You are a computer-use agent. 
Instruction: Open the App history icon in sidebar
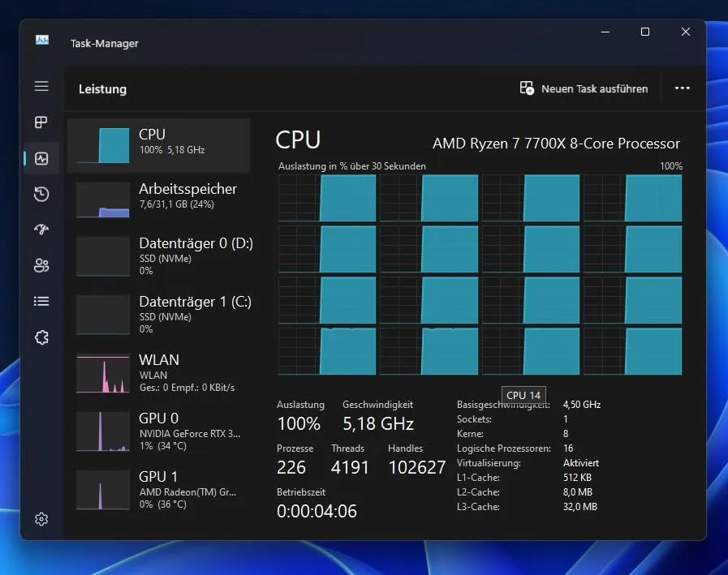41,194
